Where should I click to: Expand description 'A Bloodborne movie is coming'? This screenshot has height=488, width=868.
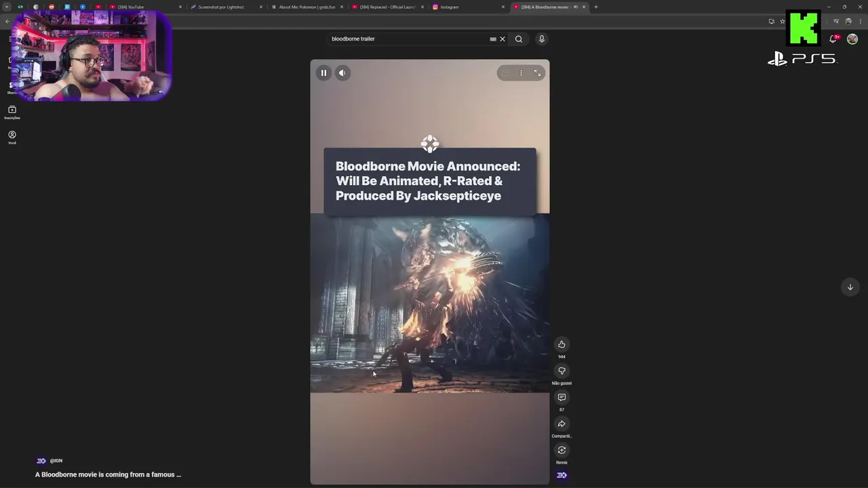108,474
